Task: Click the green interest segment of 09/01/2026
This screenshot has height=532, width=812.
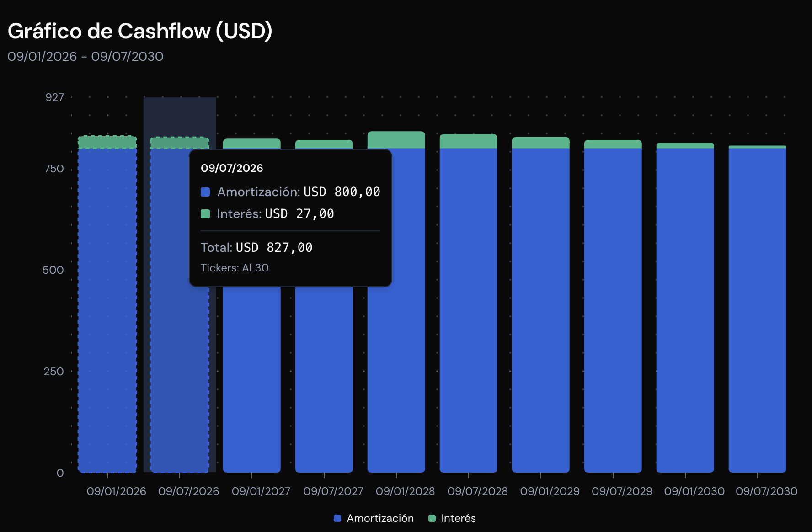Action: [107, 142]
